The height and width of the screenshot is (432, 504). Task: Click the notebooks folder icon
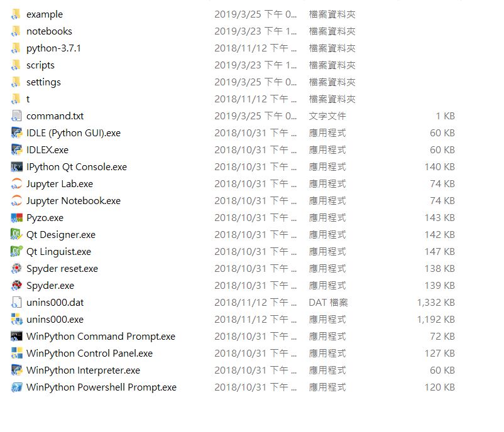[16, 31]
